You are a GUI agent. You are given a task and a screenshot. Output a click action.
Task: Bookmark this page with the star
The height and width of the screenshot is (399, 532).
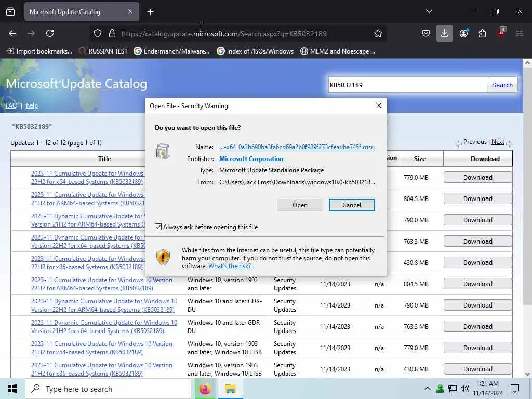378,33
